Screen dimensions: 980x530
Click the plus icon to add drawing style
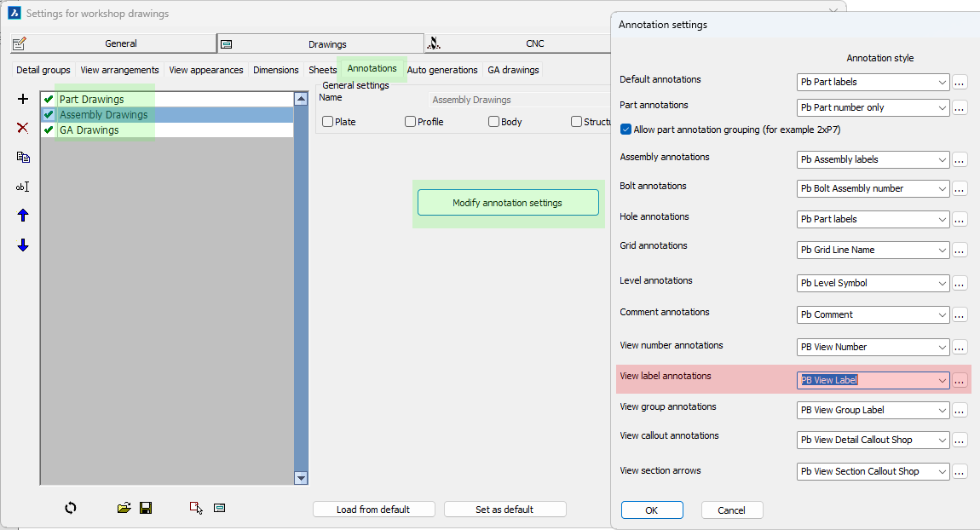click(x=23, y=100)
